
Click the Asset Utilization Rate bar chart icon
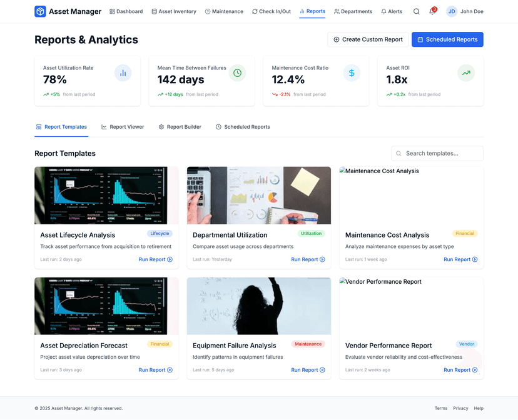(x=123, y=73)
